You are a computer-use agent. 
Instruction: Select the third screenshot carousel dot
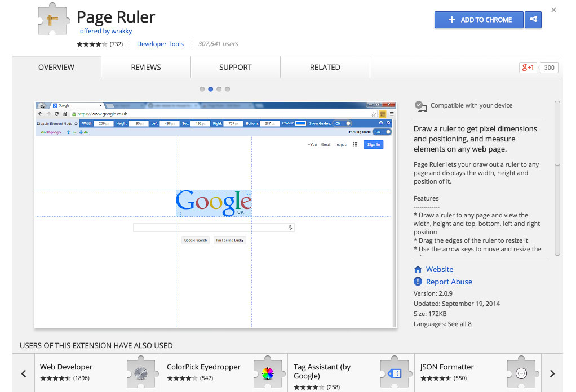(x=219, y=89)
